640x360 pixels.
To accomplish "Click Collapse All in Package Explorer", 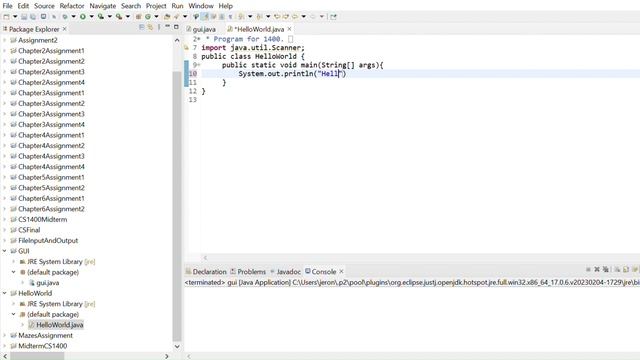I will [x=142, y=27].
